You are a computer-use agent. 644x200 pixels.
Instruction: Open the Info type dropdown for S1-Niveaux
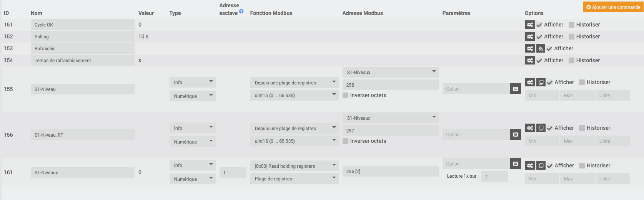[x=192, y=165]
